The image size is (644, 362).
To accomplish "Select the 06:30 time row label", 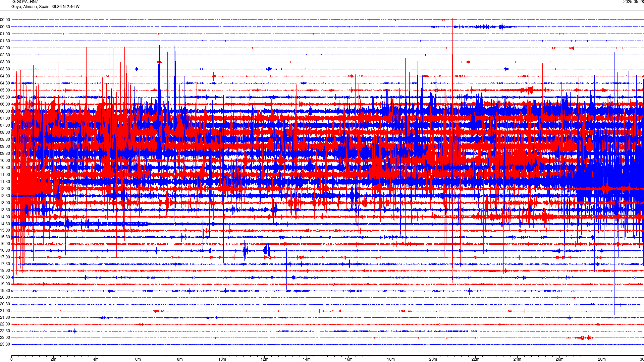I will [x=5, y=111].
